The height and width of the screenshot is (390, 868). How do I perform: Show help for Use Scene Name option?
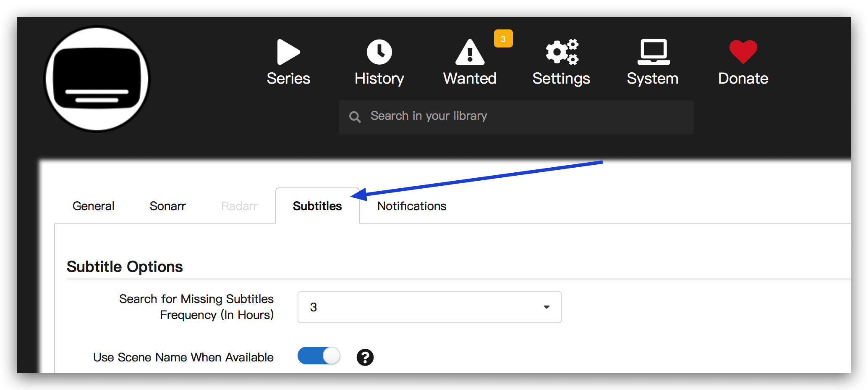pos(365,357)
